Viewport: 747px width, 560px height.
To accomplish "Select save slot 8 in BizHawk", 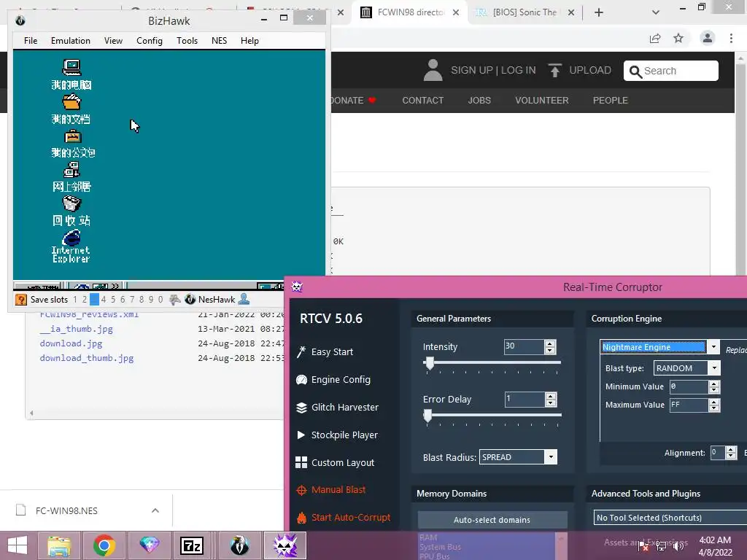I will click(142, 300).
